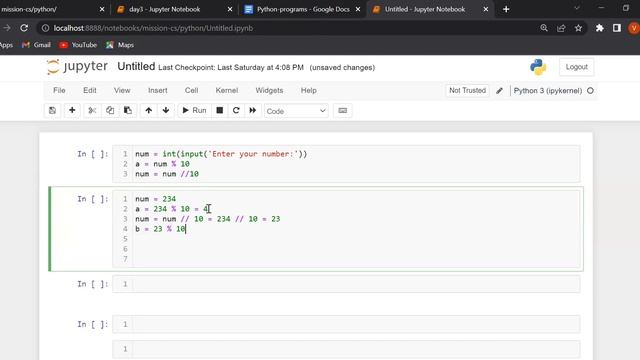Insert a new cell below
Screen dimensions: 640x360
point(72,111)
